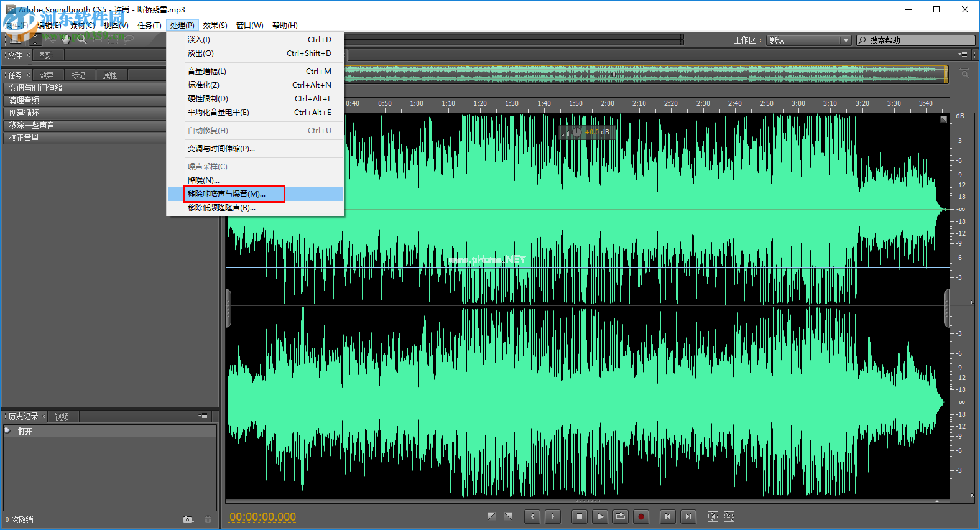Choose 硬性限制(D) menu item
This screenshot has height=530, width=980.
(255, 99)
